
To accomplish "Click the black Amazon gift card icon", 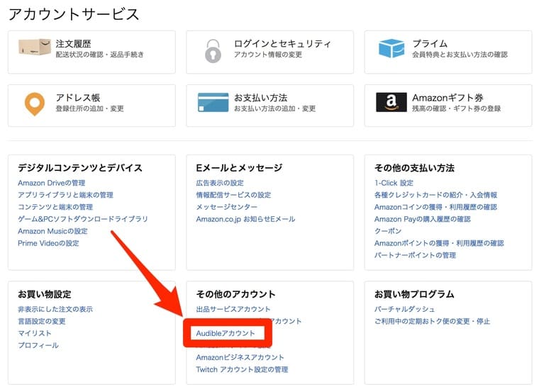I will coord(391,102).
